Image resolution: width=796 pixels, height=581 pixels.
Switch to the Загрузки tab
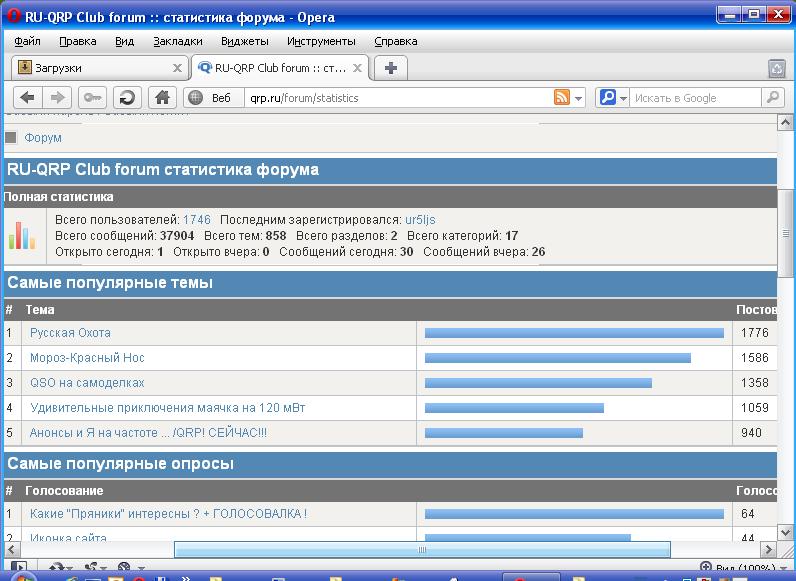click(100, 68)
